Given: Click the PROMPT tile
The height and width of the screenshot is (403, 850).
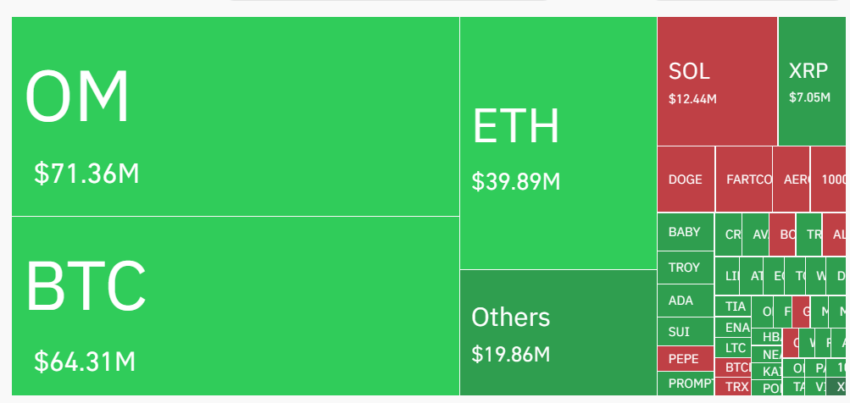Looking at the screenshot, I should coord(685,384).
